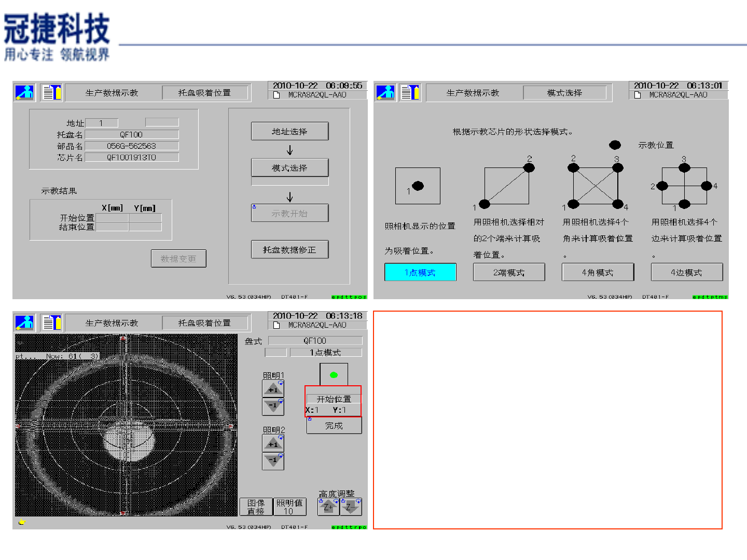The width and height of the screenshot is (747, 560).
Task: Raise height with the Z up arrow
Action: tap(328, 507)
